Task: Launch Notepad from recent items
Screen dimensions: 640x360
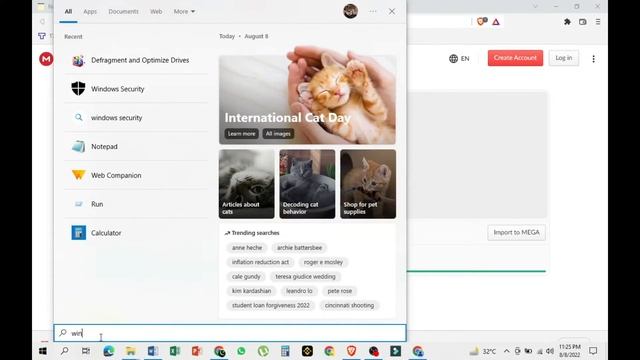Action: 137,146
